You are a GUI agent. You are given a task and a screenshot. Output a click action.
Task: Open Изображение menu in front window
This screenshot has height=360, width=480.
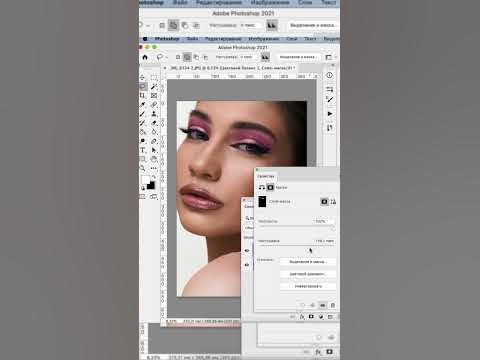coord(263,39)
